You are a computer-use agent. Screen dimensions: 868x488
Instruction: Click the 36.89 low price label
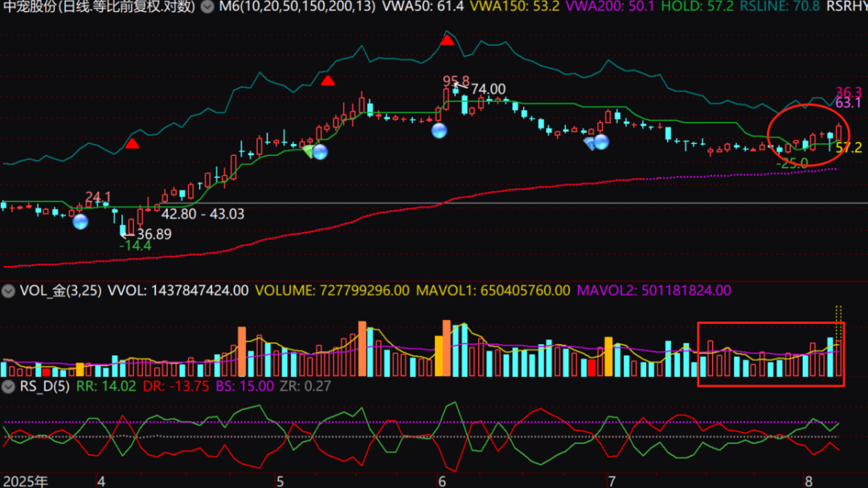pos(154,234)
